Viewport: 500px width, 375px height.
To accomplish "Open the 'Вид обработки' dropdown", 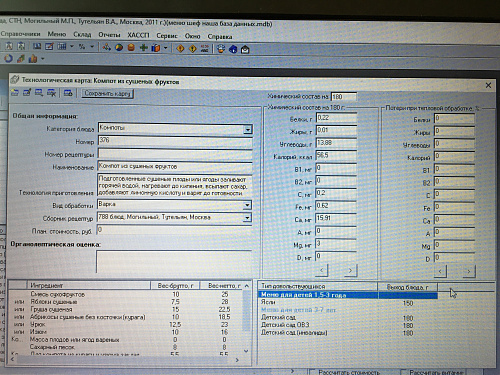I will pos(247,205).
